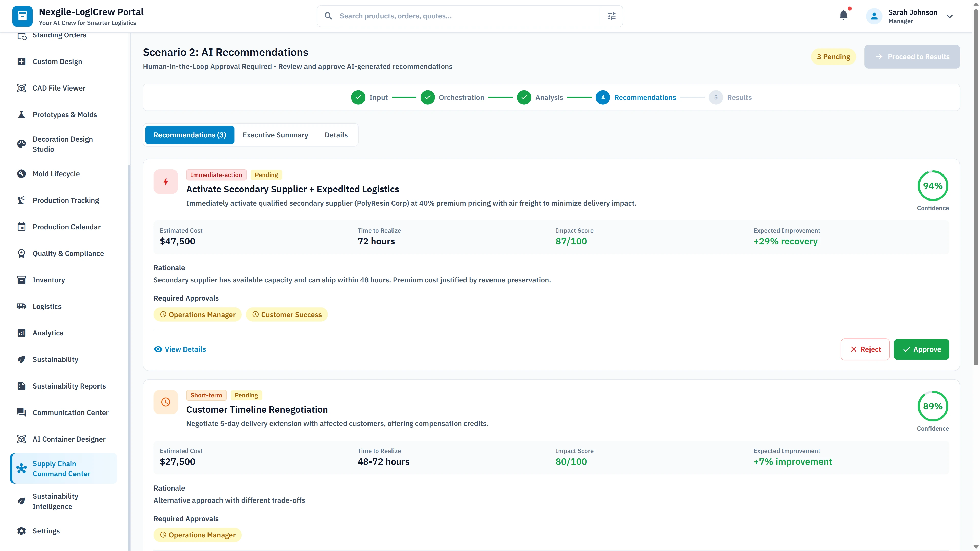Viewport: 980px width, 551px height.
Task: Open the search filter options icon
Action: (x=611, y=16)
